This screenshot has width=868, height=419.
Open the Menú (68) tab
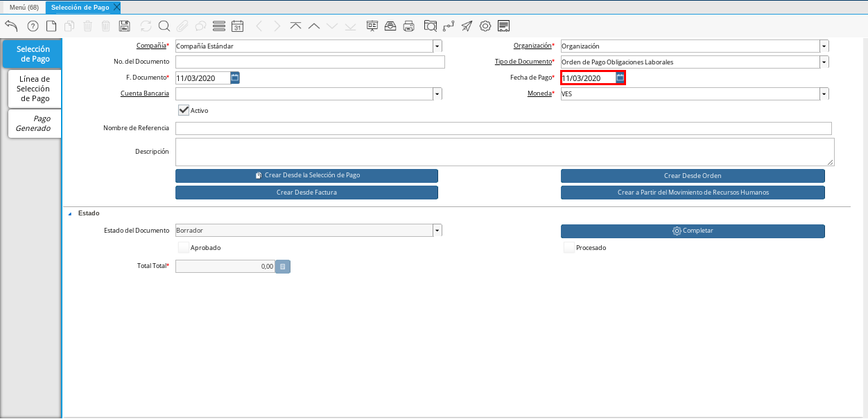click(24, 7)
